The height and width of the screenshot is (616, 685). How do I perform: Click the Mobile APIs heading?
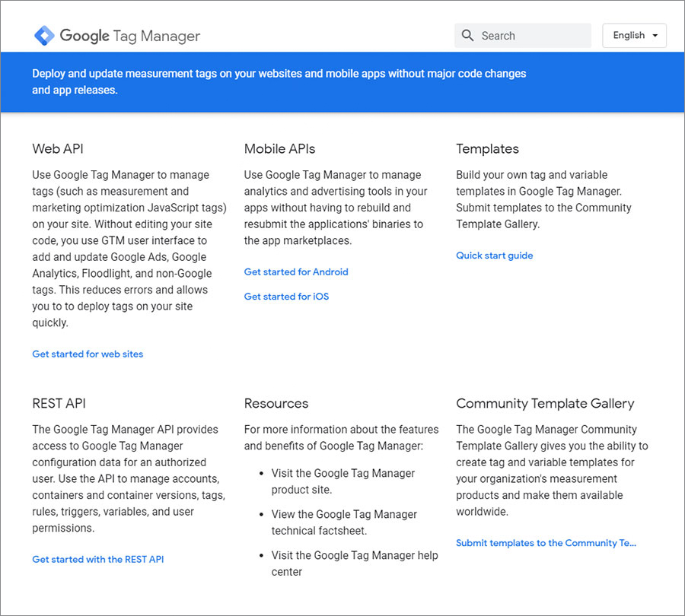(279, 149)
